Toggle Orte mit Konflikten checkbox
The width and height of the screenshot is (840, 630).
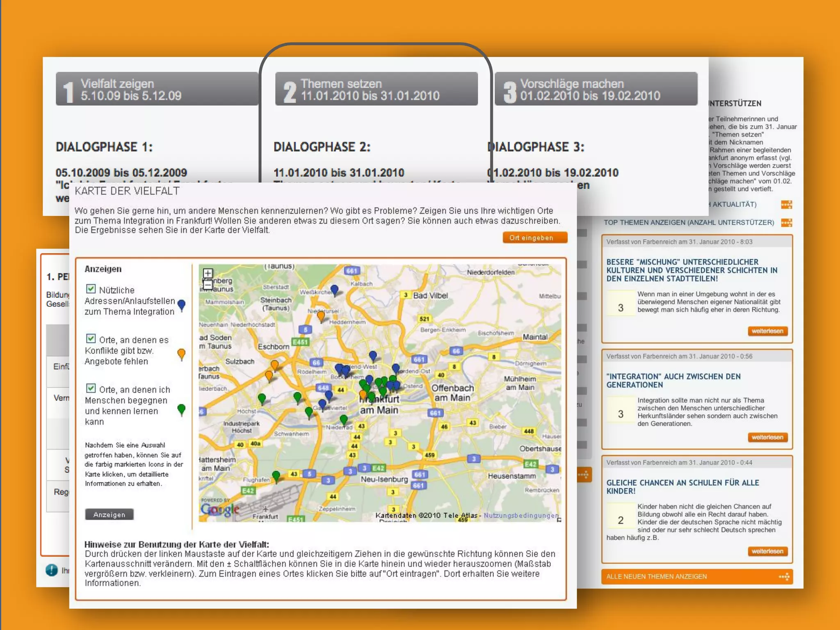coord(91,338)
